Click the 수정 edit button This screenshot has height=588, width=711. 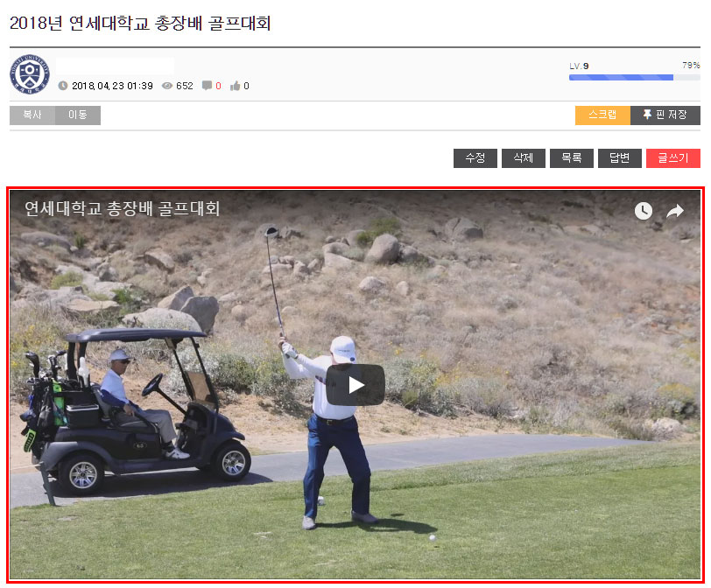click(475, 158)
